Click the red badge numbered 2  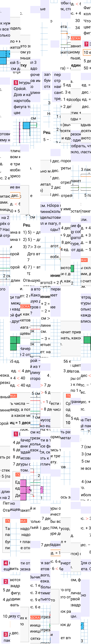click(x=6, y=581)
